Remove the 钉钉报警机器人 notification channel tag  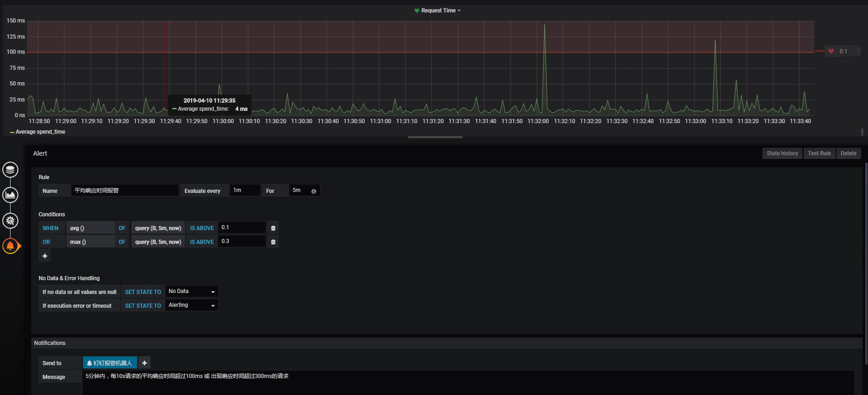coord(110,363)
